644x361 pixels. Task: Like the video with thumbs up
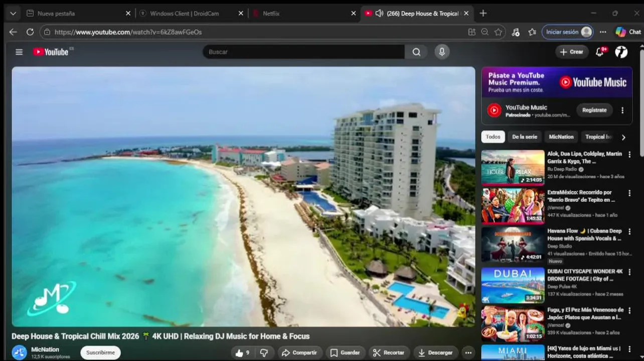click(242, 352)
